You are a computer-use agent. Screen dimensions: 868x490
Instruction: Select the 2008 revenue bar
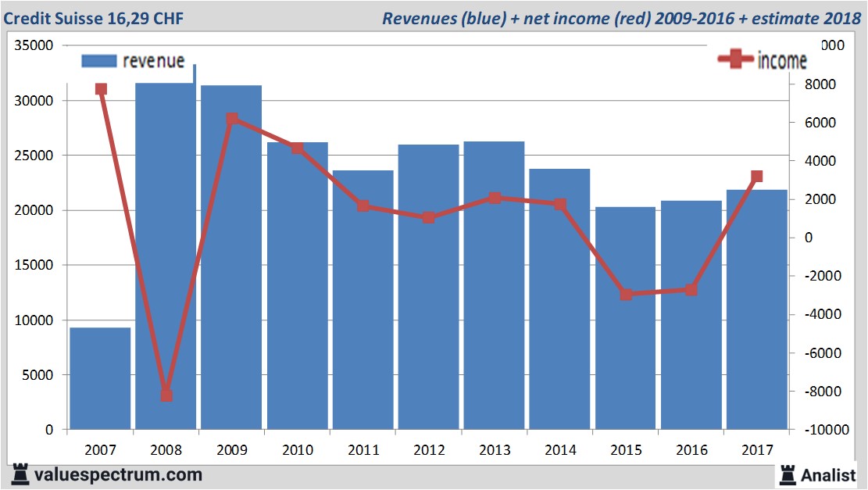point(166,256)
